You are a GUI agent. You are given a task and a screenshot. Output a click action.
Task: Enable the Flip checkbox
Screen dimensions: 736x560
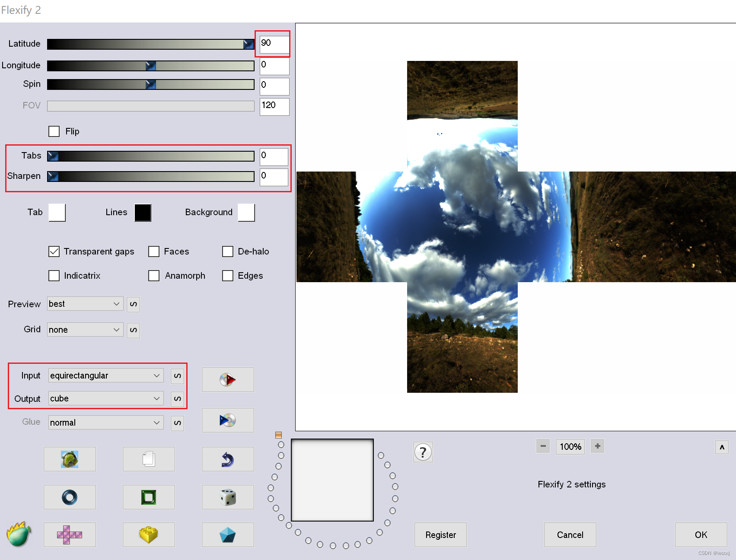[x=54, y=131]
